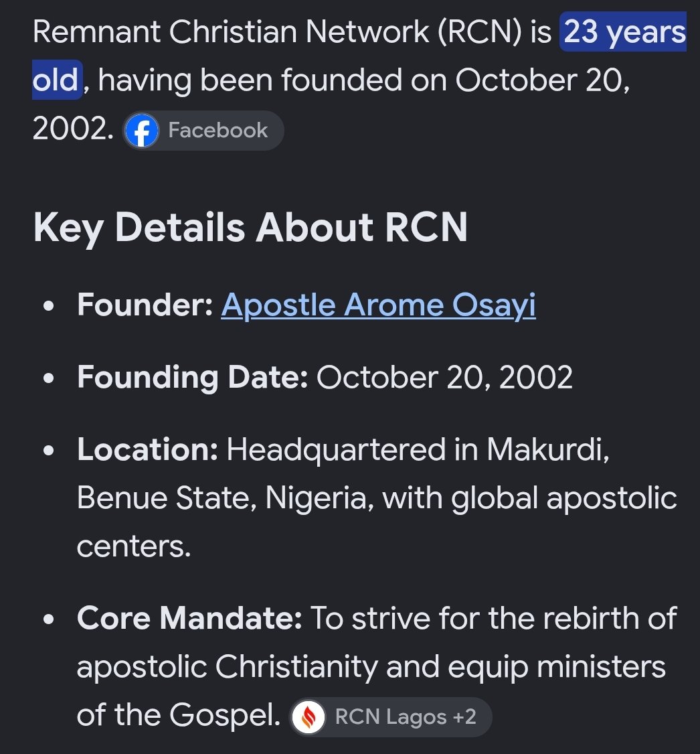Open the Facebook source chip label

tap(217, 131)
